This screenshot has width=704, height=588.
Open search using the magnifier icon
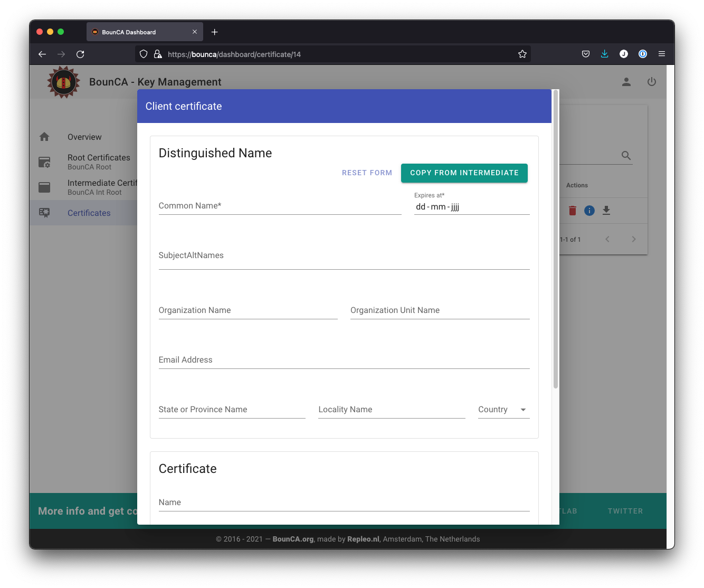[x=626, y=155]
